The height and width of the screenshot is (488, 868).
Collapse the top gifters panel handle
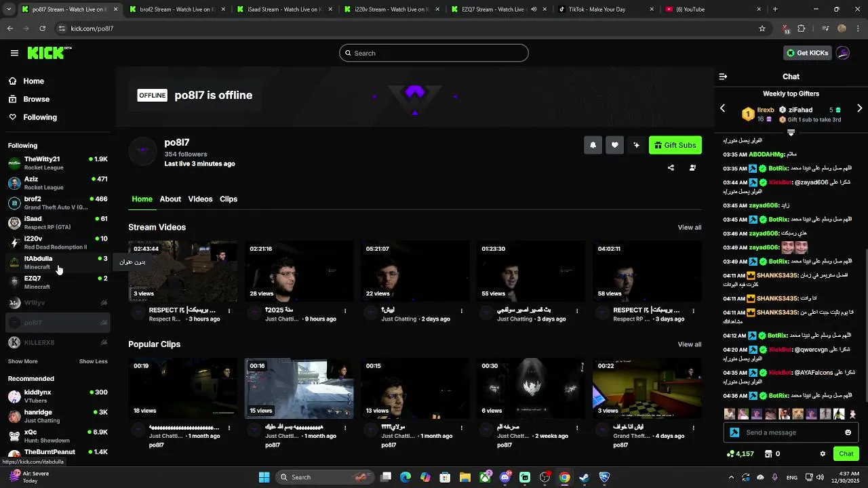tap(791, 132)
